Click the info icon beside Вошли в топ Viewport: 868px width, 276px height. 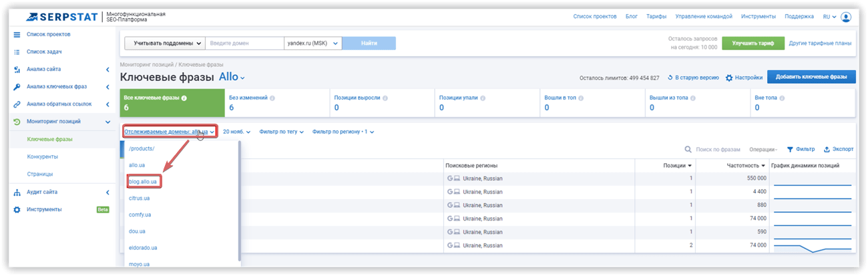point(580,98)
